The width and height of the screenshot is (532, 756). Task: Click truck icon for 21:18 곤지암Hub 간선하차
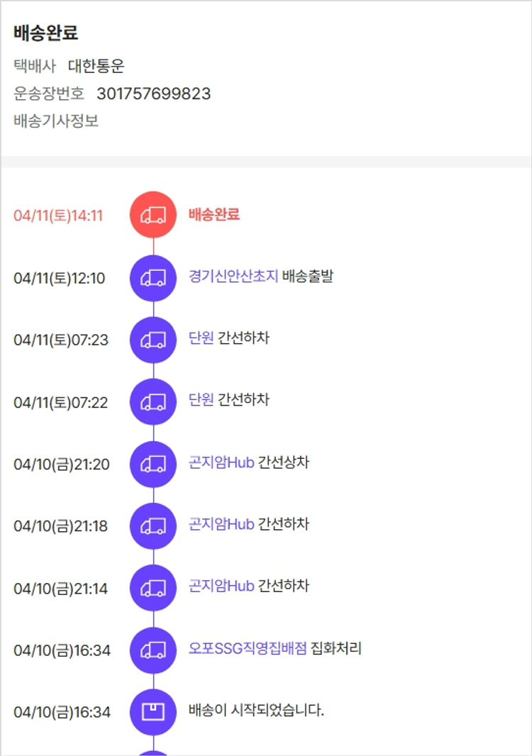153,526
